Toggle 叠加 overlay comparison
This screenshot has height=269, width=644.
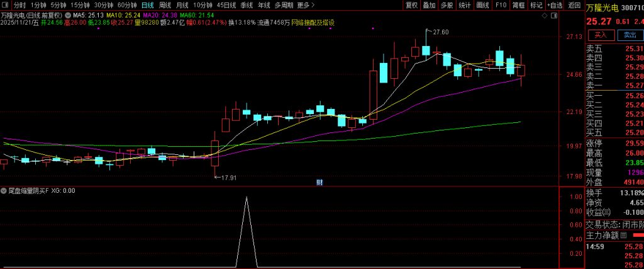click(x=429, y=5)
